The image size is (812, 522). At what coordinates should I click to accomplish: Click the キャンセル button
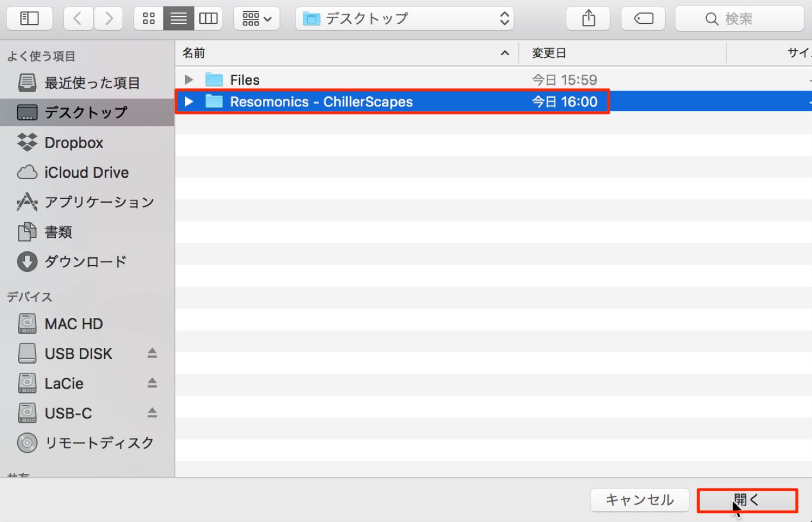click(639, 500)
